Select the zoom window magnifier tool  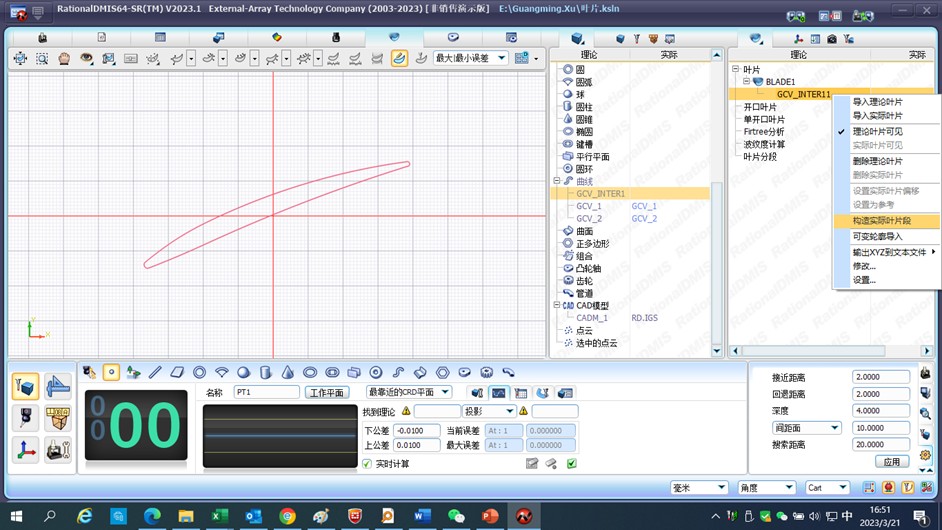(42, 59)
